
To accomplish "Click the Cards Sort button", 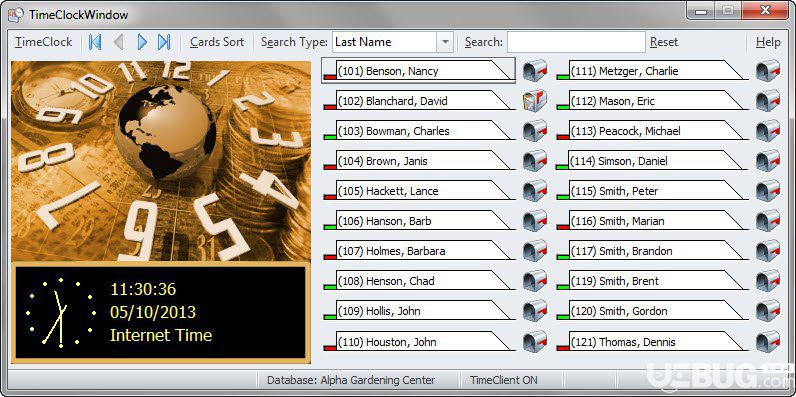I will pyautogui.click(x=217, y=42).
